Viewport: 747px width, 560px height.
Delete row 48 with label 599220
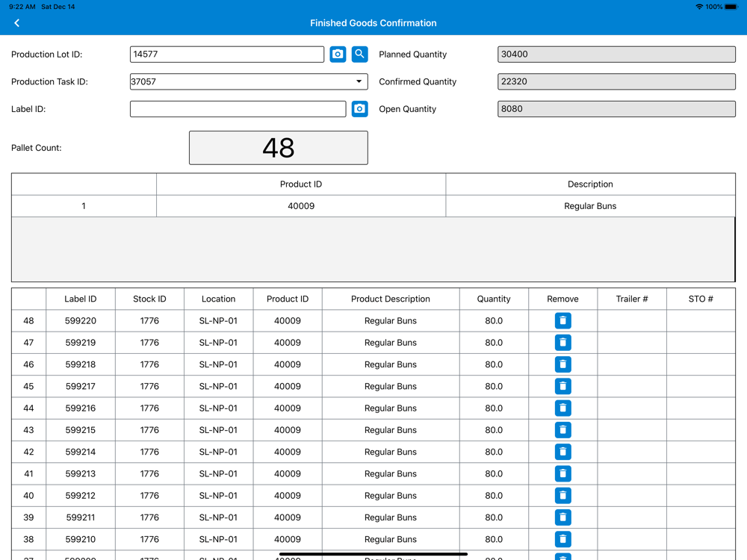click(562, 321)
